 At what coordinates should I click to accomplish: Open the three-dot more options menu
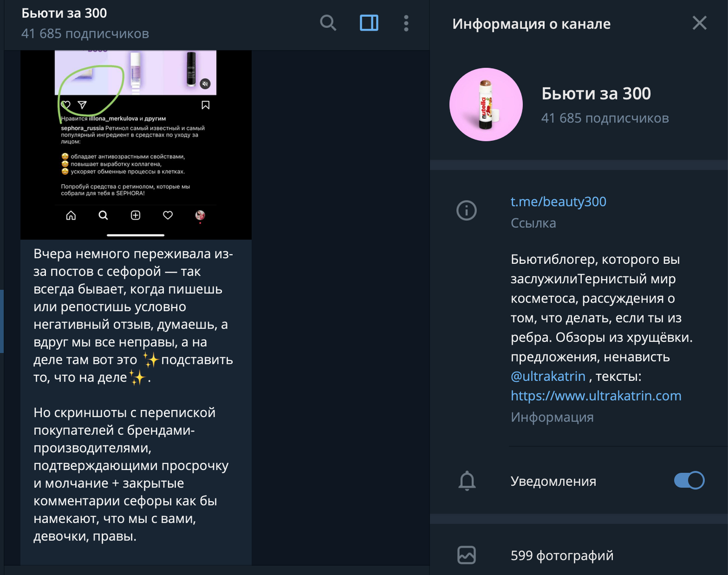(x=406, y=24)
